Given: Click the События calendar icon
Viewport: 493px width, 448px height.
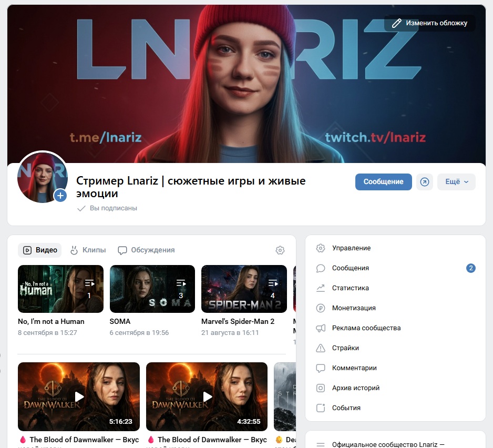Looking at the screenshot, I should [x=321, y=408].
